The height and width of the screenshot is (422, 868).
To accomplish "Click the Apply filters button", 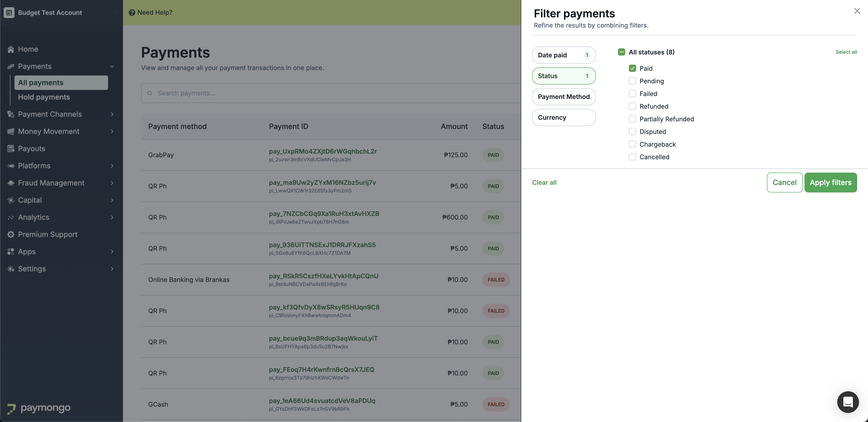I will [830, 183].
